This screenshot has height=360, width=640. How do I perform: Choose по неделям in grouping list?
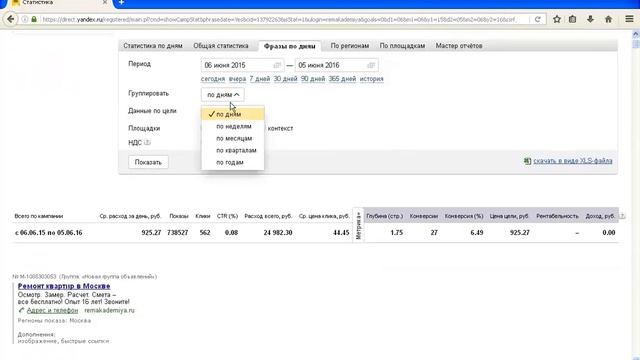[233, 127]
